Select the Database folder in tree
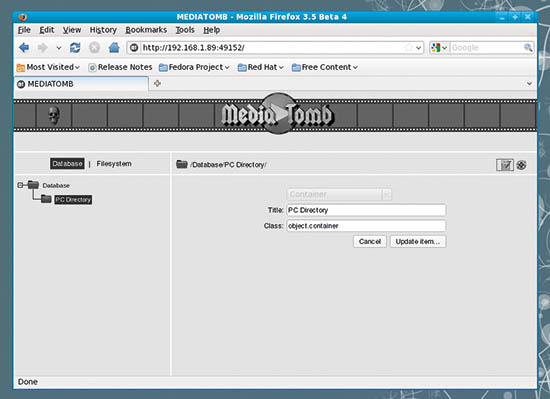This screenshot has height=399, width=550. point(56,185)
